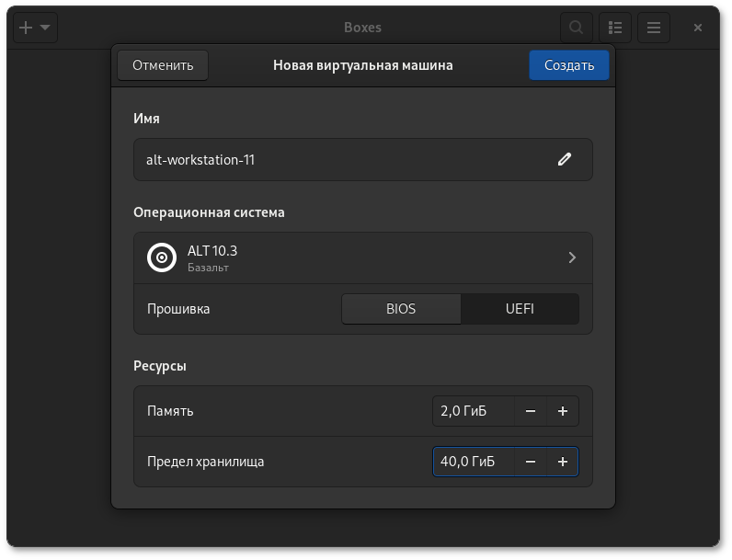The image size is (732, 560).
Task: Decrease memory with the minus button
Action: (x=531, y=411)
